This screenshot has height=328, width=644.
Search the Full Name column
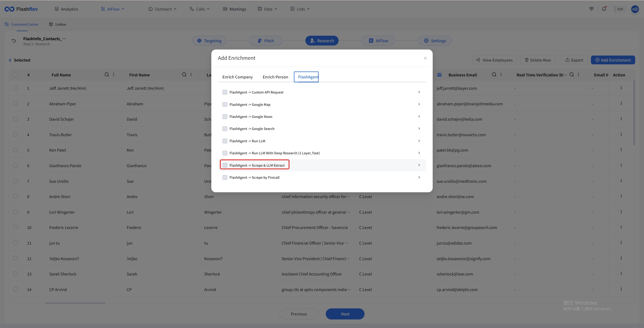[x=107, y=75]
